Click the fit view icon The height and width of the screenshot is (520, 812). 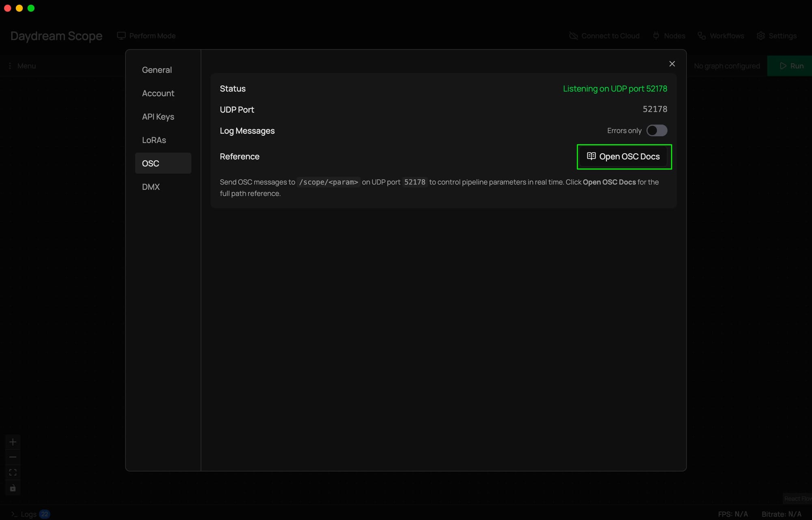click(13, 473)
